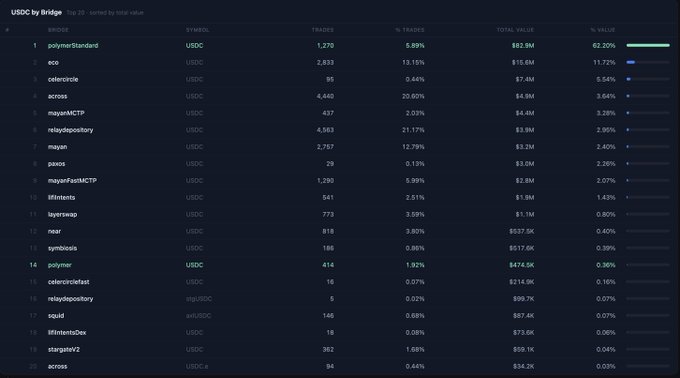Screen dimensions: 680x378
Task: Click the USDC.e symbol cell
Action: point(197,366)
